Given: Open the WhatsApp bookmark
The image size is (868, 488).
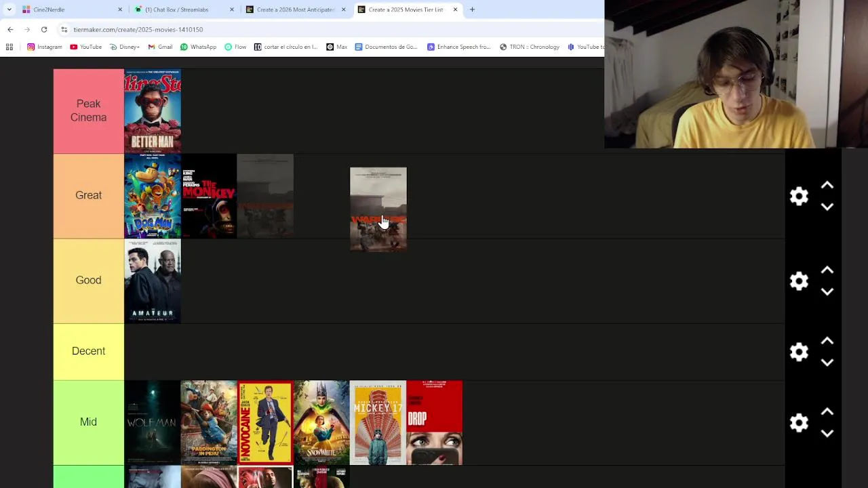Looking at the screenshot, I should [x=198, y=47].
